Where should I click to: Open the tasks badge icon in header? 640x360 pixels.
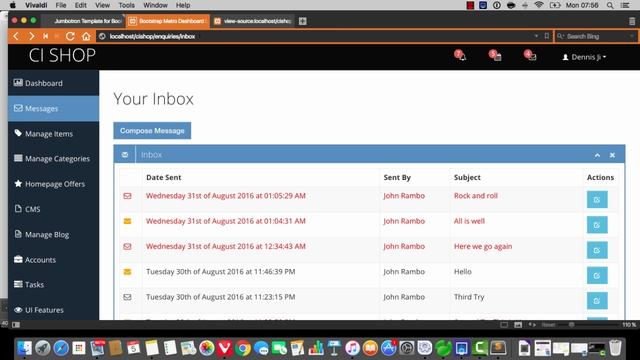[x=495, y=56]
